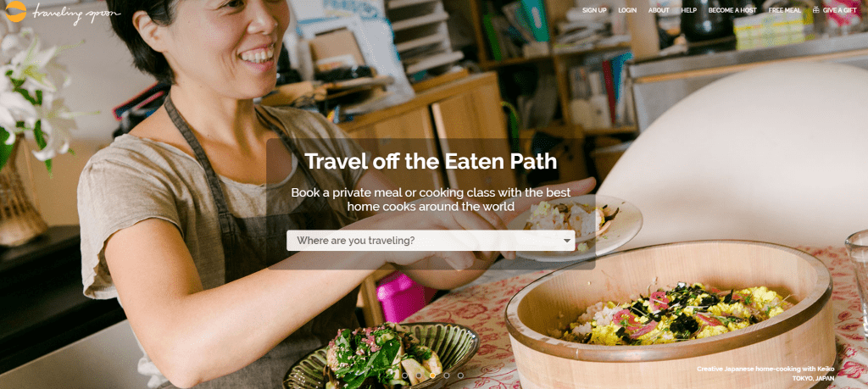The image size is (868, 389).
Task: Select the second carousel slide dot
Action: coord(419,375)
